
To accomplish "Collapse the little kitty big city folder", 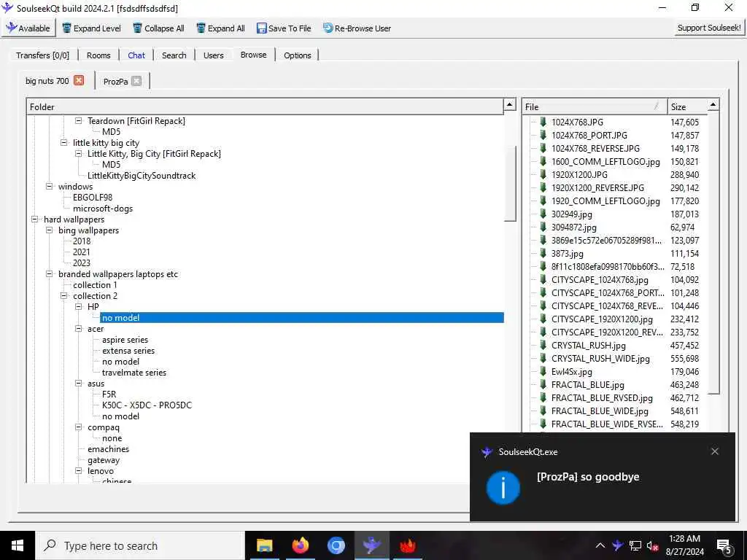I will 64,143.
